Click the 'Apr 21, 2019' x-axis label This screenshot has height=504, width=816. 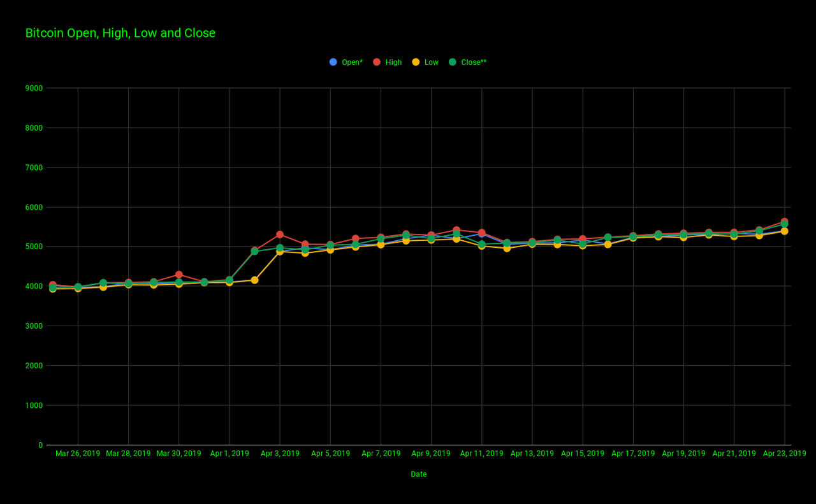(734, 454)
